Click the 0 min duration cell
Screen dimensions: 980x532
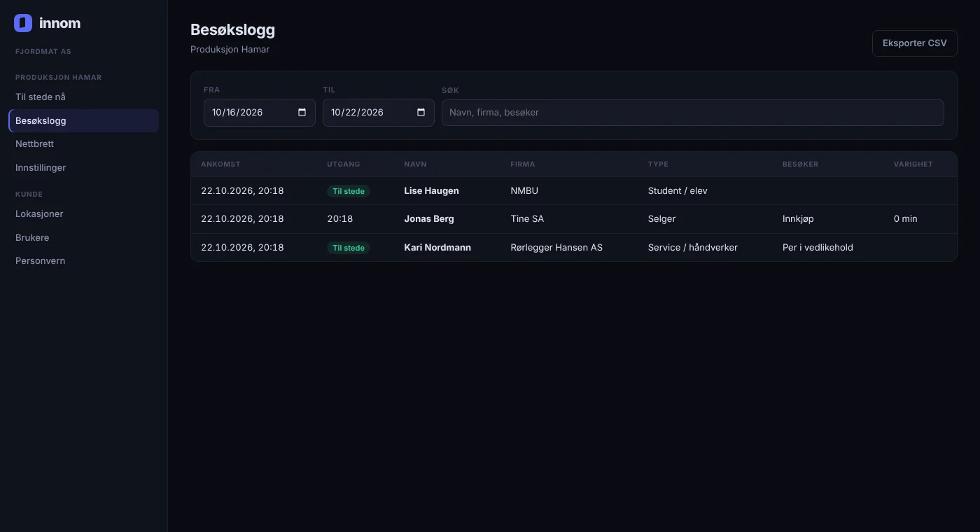tap(906, 219)
